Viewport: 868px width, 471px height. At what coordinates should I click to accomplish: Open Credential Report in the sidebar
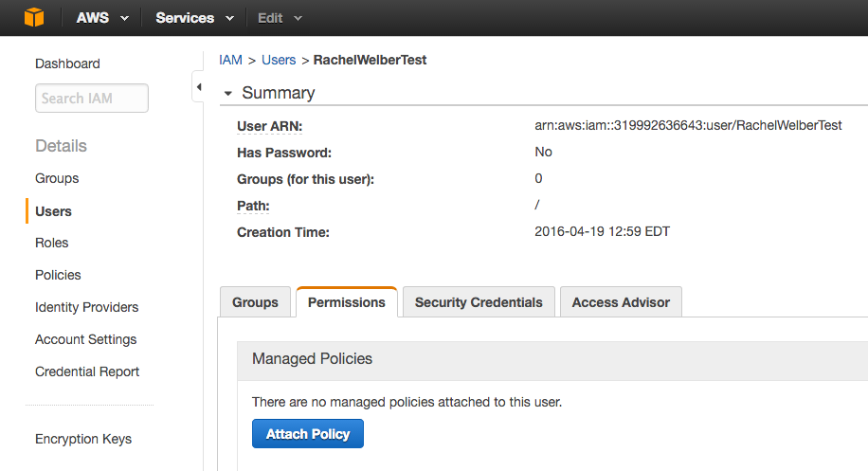click(x=87, y=371)
